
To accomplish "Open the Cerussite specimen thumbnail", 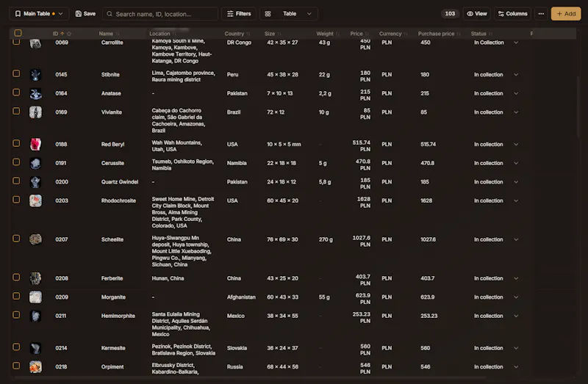I will [35, 163].
